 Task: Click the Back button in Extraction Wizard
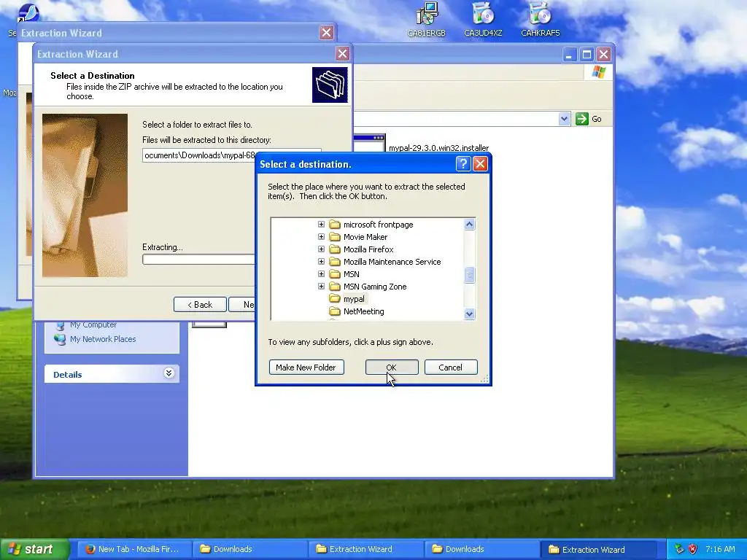[200, 305]
